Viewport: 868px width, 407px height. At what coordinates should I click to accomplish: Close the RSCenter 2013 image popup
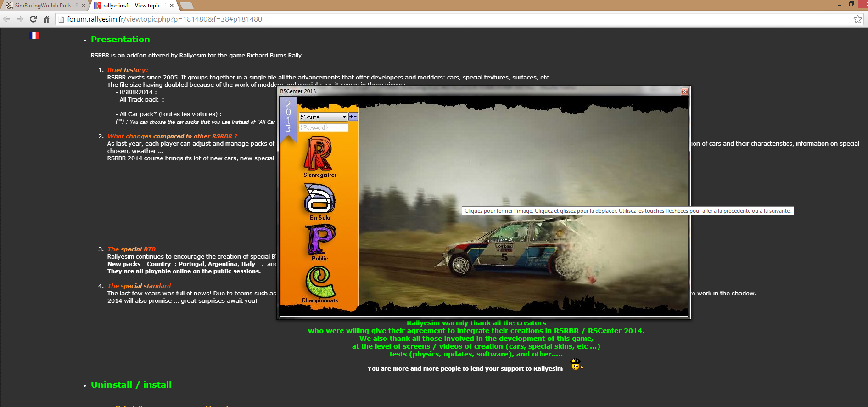pos(684,91)
